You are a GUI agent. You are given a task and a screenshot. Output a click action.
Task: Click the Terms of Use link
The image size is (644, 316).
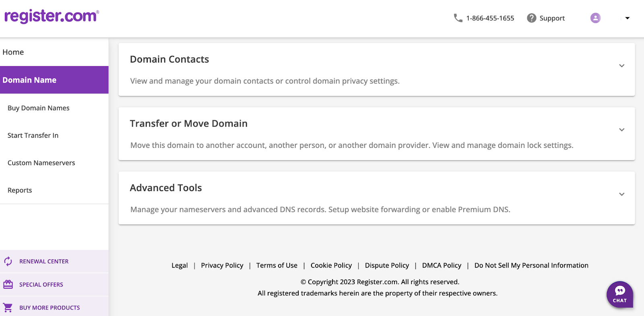click(277, 265)
